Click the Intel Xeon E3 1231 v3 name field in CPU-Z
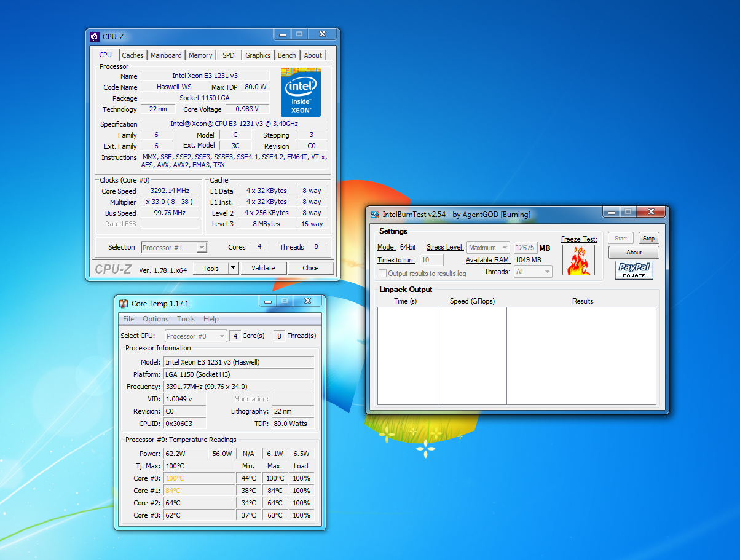This screenshot has height=560, width=740. pyautogui.click(x=205, y=76)
